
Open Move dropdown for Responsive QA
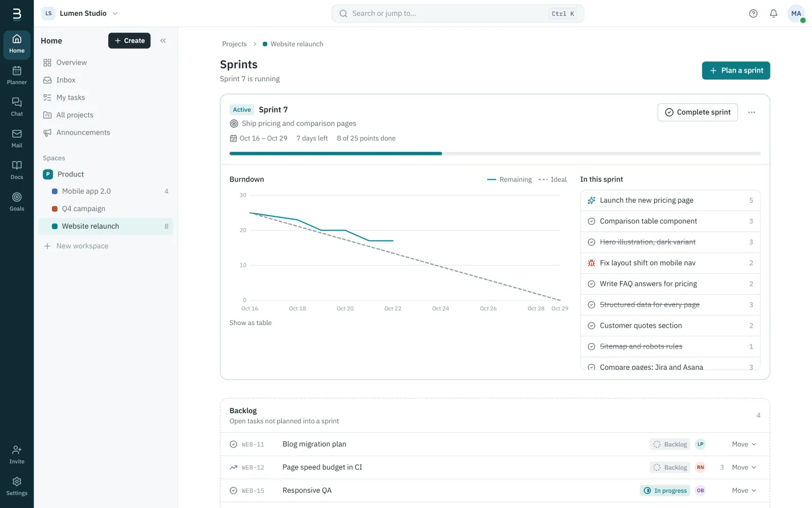(x=744, y=490)
